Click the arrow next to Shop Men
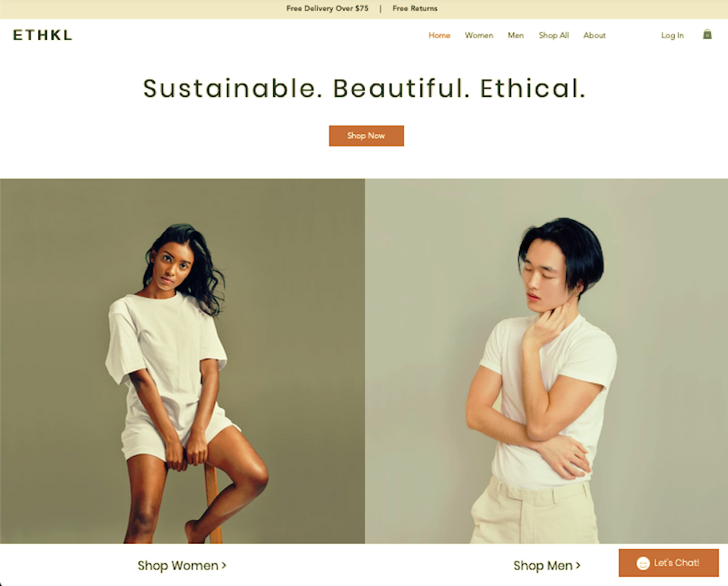This screenshot has width=728, height=586. tap(578, 566)
